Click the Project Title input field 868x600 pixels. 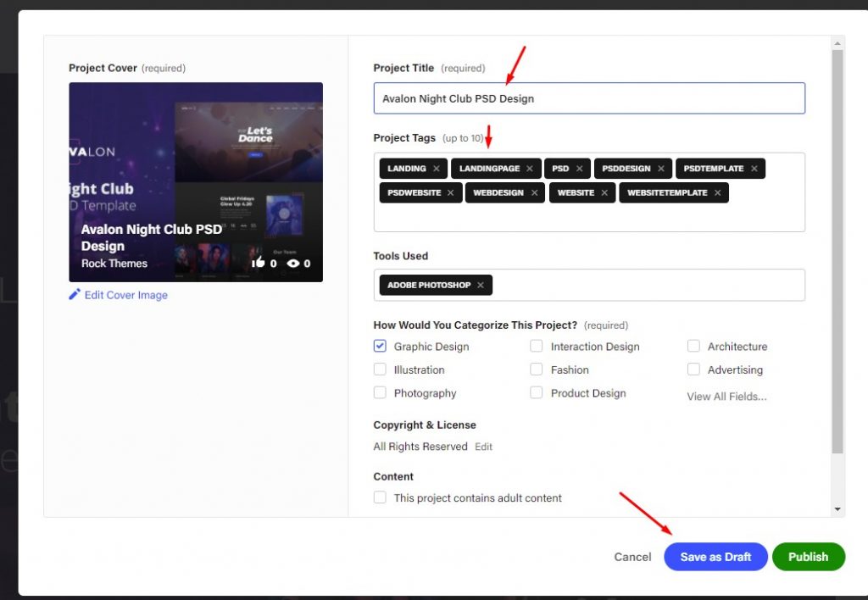tap(589, 98)
